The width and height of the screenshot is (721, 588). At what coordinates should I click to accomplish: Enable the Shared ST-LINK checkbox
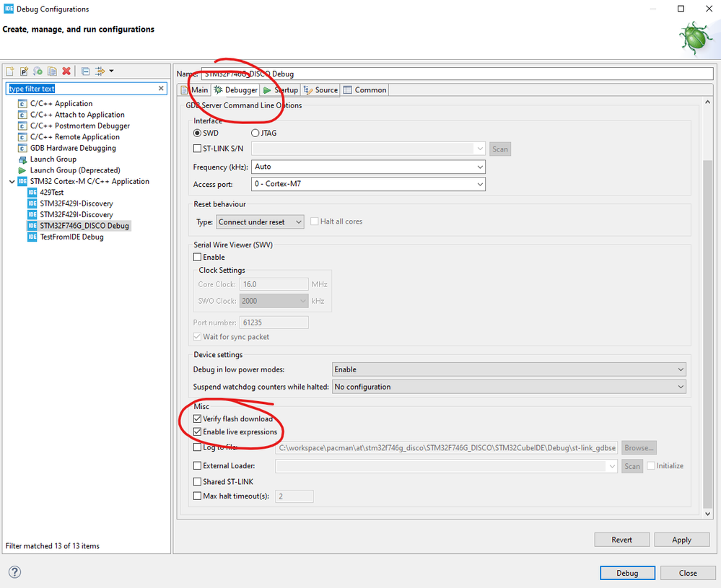[197, 482]
